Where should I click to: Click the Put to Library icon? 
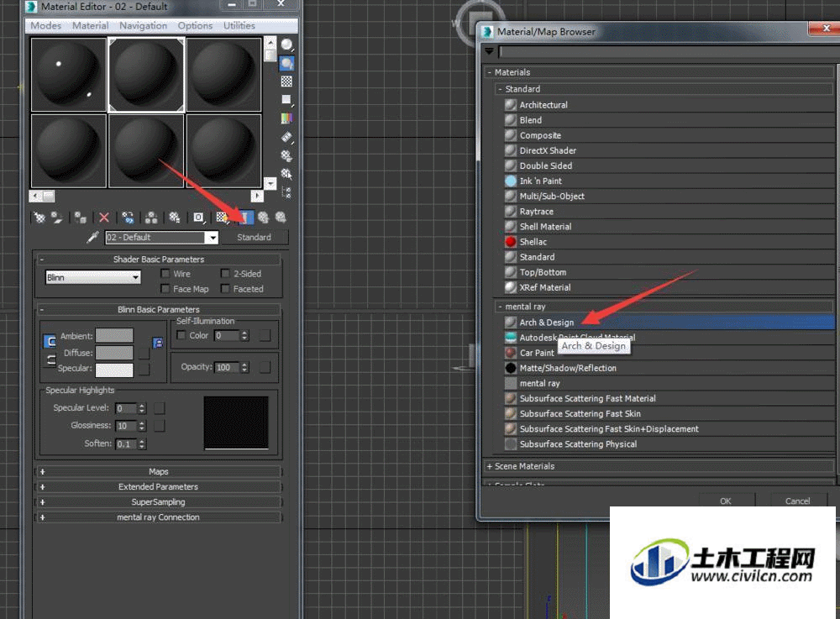(175, 218)
